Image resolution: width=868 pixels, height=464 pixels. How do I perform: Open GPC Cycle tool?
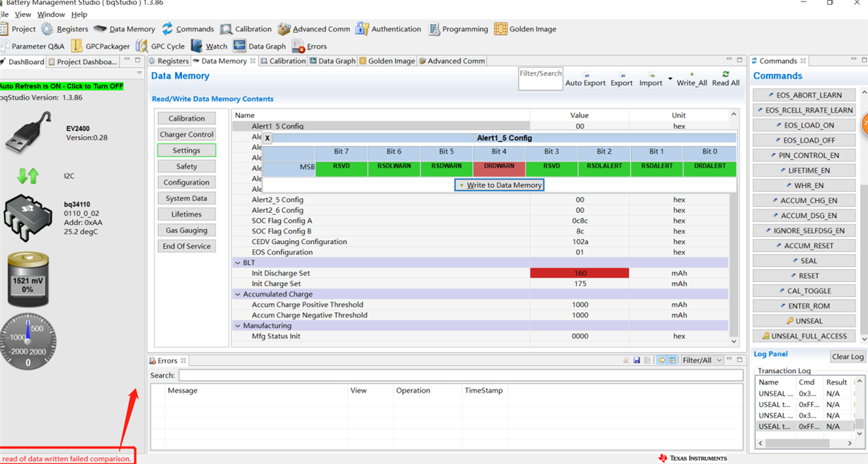click(160, 46)
